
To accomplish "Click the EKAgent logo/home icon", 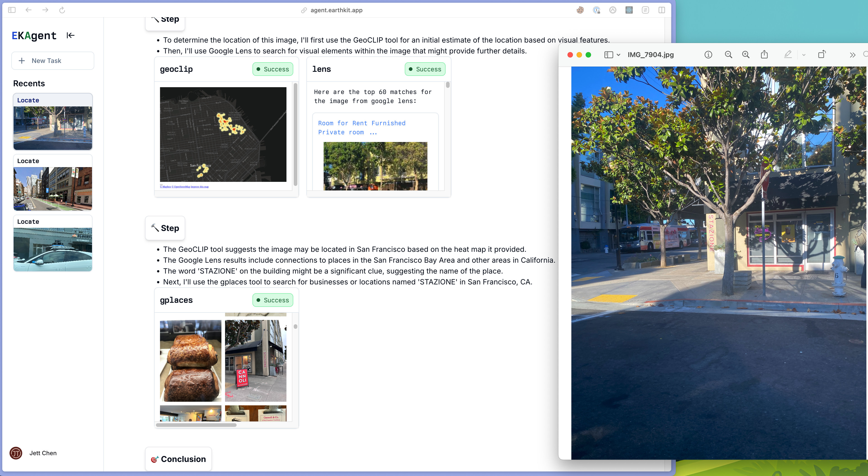I will tap(34, 36).
